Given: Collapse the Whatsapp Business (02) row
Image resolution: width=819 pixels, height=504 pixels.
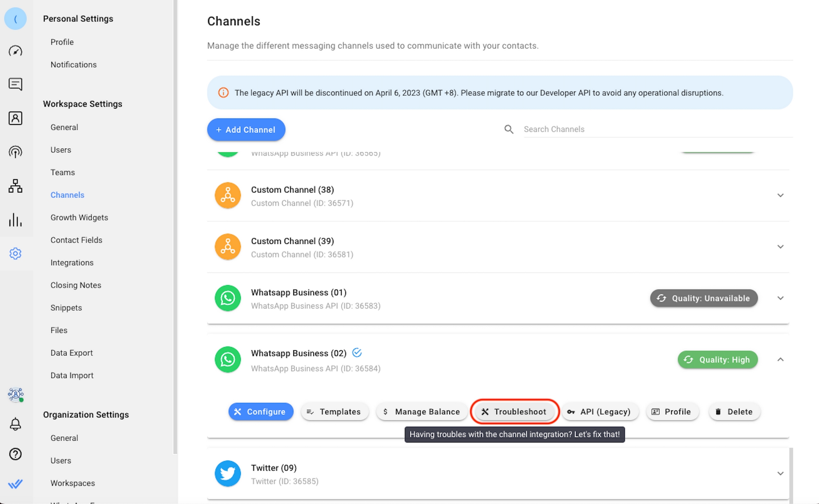Looking at the screenshot, I should (x=780, y=359).
